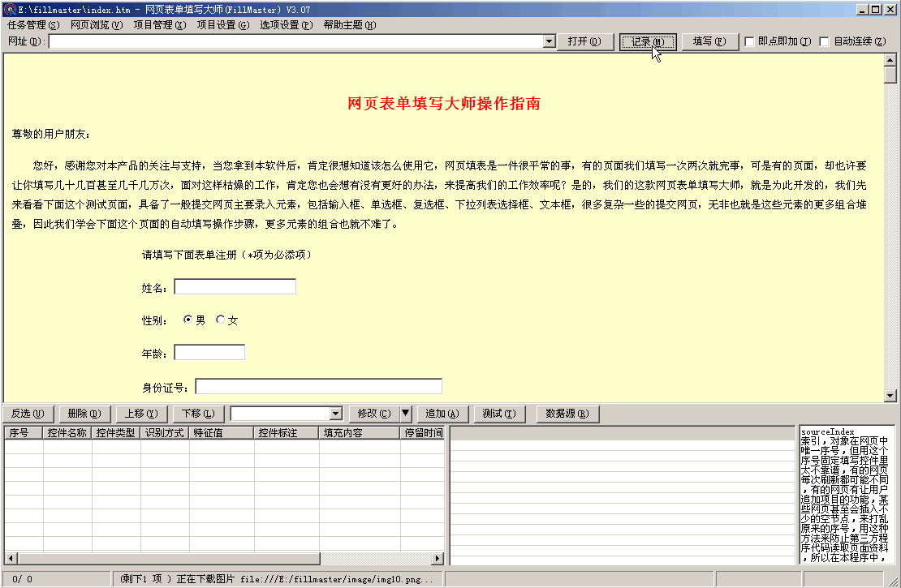Screen dimensions: 901x588
Task: Click the 停留时间 column header
Action: tap(422, 432)
